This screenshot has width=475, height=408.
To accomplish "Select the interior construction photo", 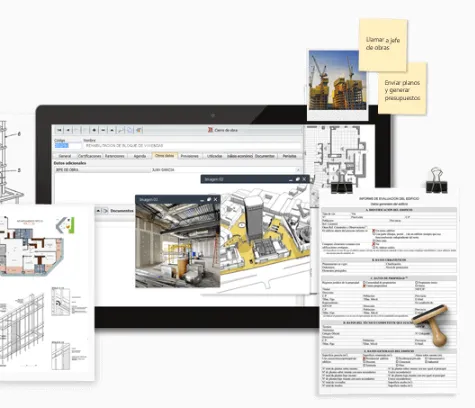I will [x=178, y=245].
